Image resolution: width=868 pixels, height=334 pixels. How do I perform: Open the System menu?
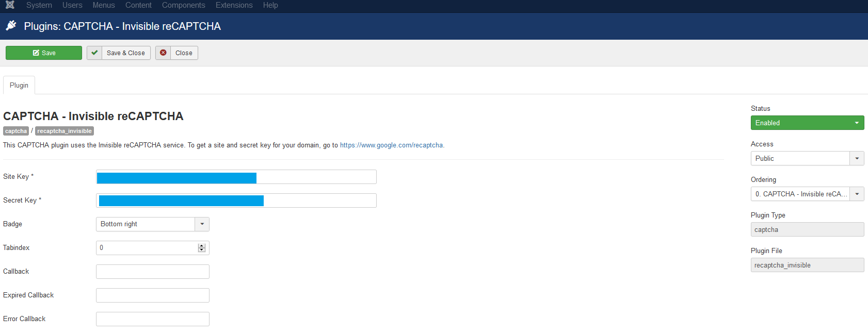pyautogui.click(x=39, y=5)
